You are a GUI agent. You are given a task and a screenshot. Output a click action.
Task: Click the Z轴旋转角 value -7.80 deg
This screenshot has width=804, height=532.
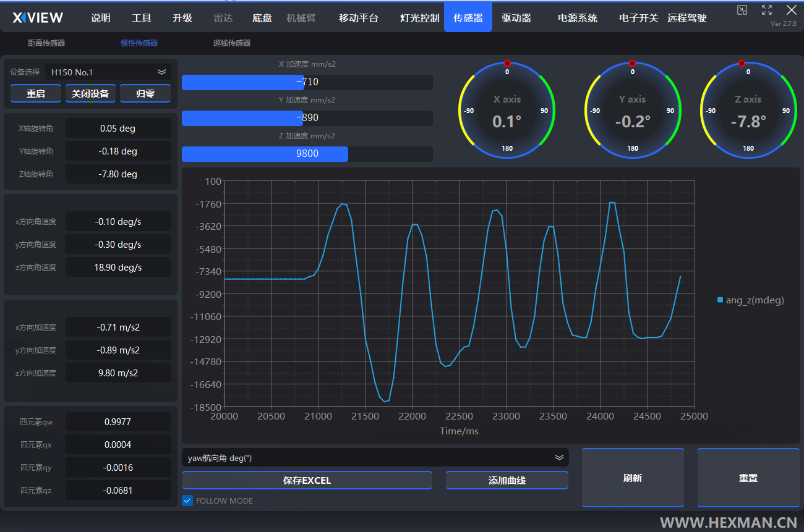coord(118,174)
